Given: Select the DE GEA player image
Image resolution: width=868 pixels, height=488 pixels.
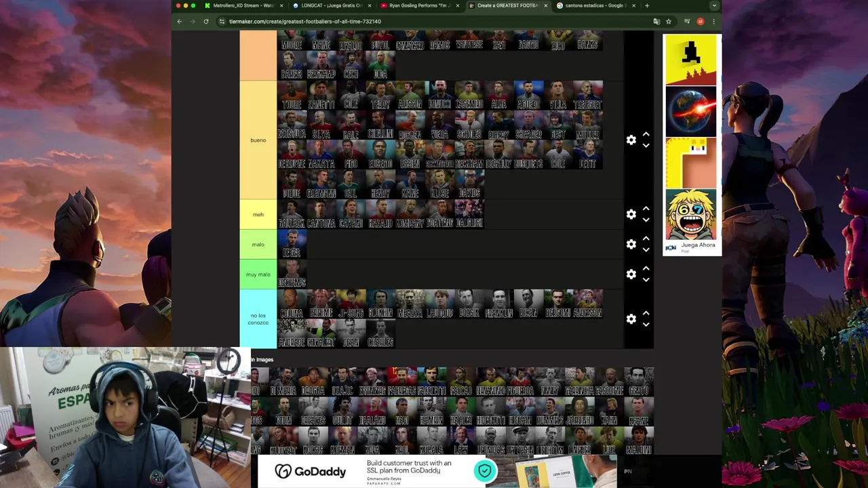Looking at the screenshot, I should (292, 244).
